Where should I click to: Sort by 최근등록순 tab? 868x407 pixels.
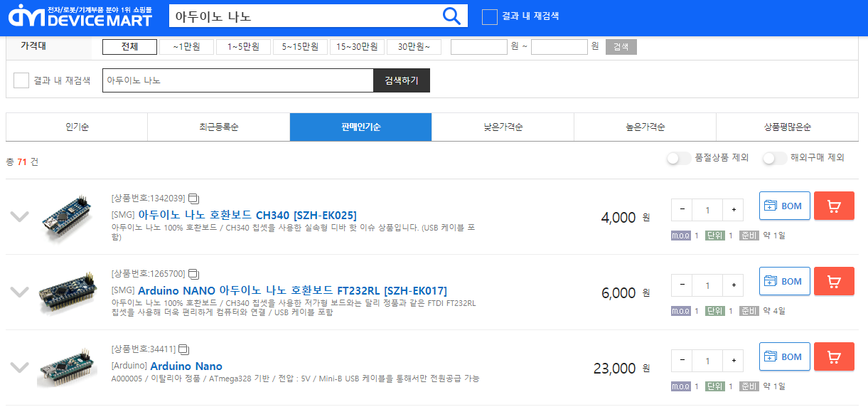pyautogui.click(x=219, y=127)
